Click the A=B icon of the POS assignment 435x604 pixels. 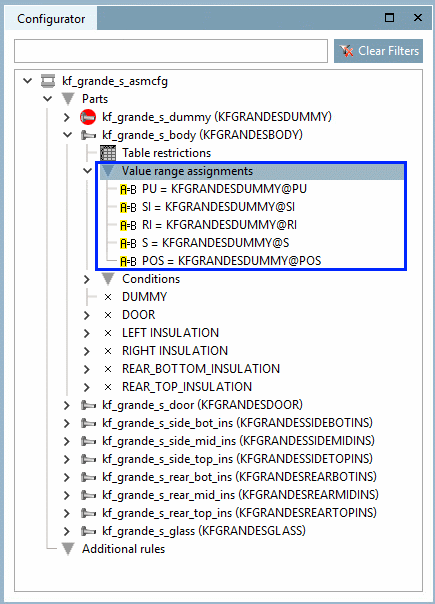point(128,262)
